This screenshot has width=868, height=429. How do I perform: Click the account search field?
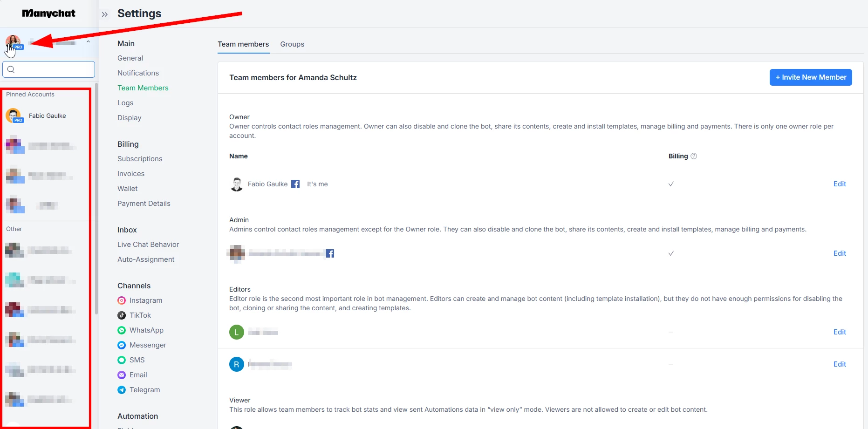49,69
